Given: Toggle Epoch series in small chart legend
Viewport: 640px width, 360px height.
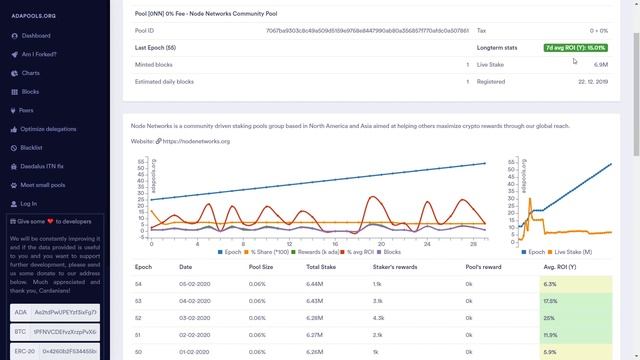Looking at the screenshot, I should point(533,252).
